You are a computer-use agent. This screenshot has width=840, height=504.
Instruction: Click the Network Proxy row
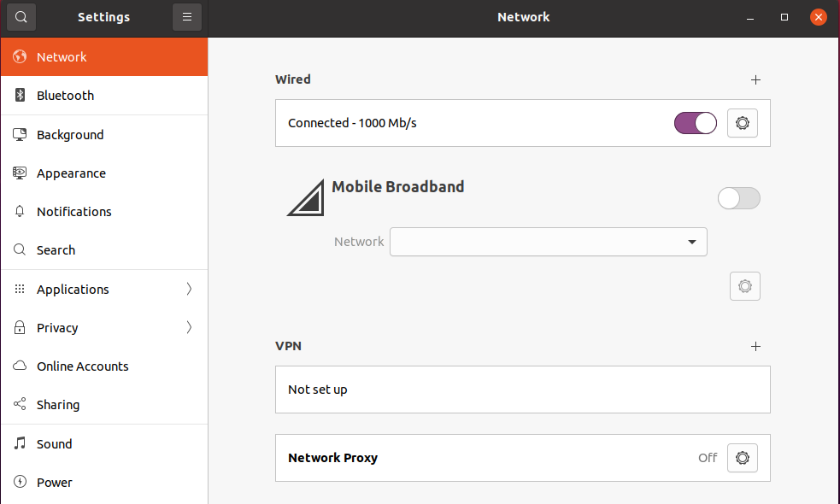[x=523, y=458]
